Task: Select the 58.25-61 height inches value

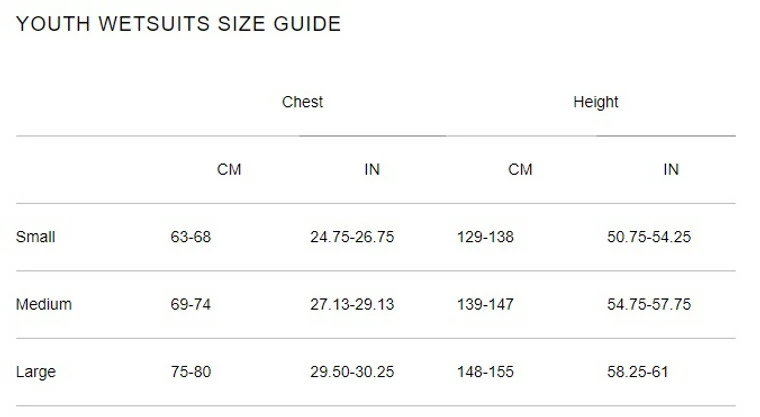Action: pos(637,372)
